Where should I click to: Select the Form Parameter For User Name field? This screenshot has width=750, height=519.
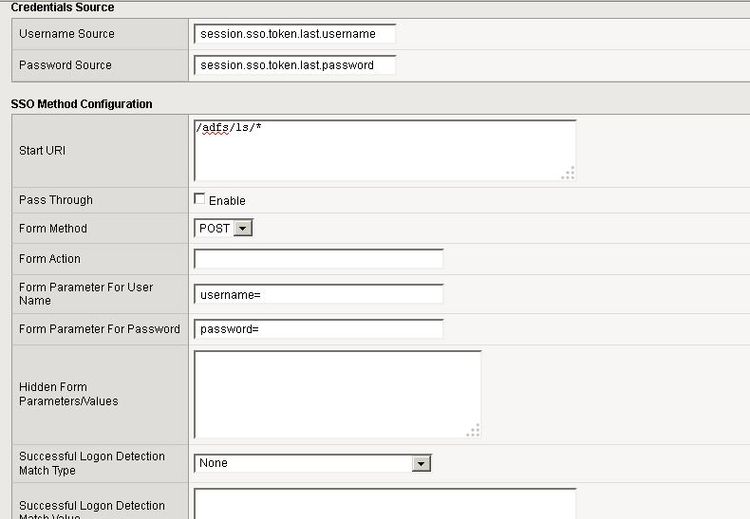point(318,294)
